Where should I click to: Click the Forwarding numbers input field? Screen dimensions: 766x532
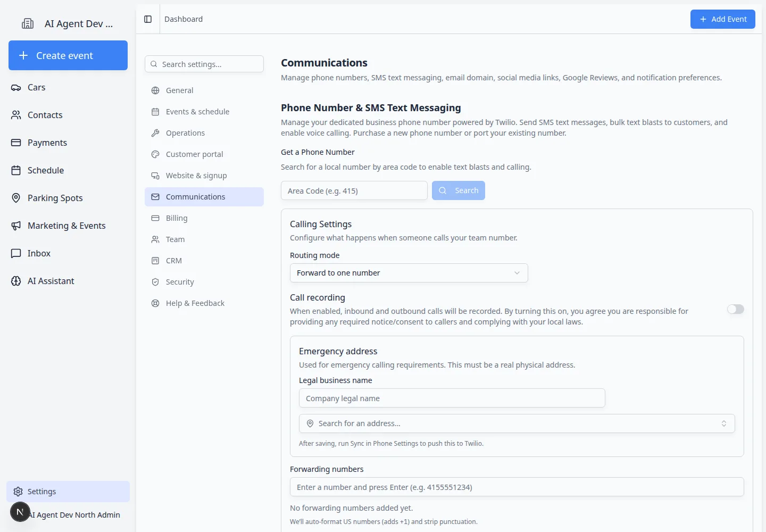[517, 487]
